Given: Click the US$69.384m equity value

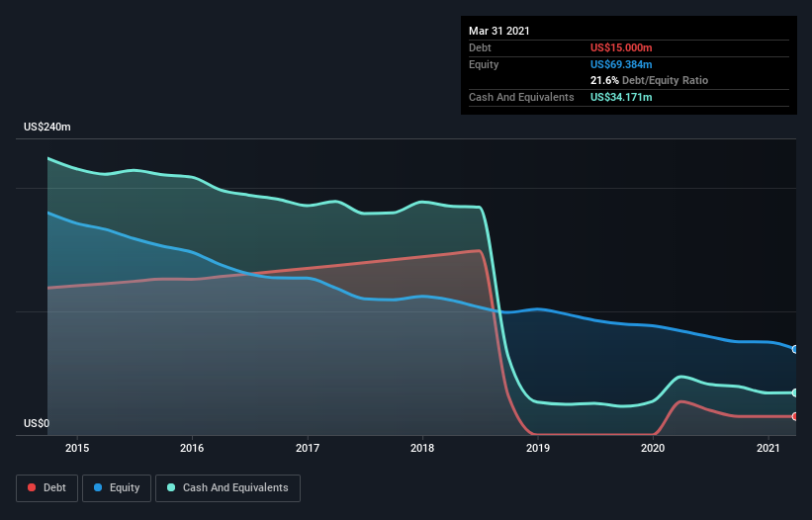Looking at the screenshot, I should pos(621,64).
